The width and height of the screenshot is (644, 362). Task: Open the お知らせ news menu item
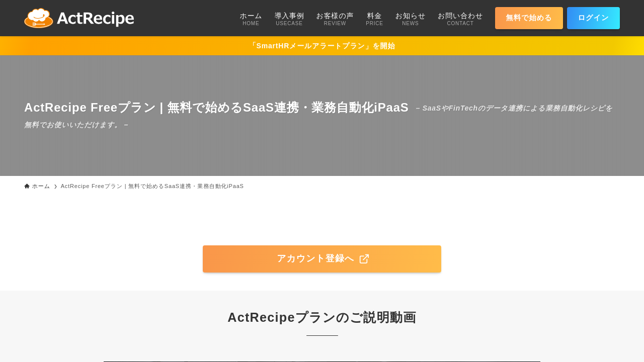410,19
